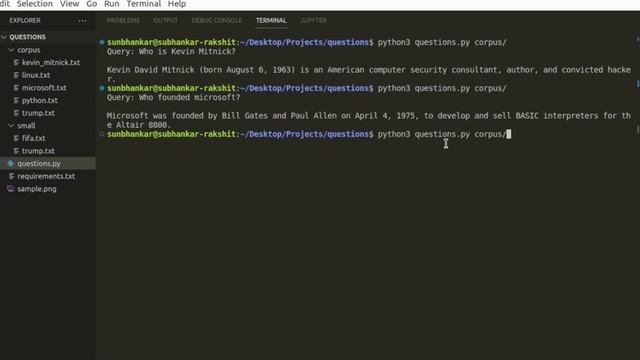Screen dimensions: 640x360
Task: Click the Microsoft founded answer text
Action: tap(369, 120)
